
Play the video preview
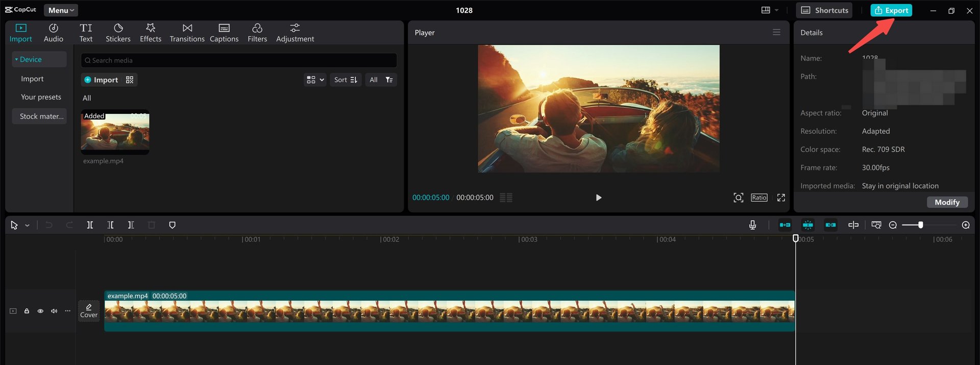pos(599,198)
